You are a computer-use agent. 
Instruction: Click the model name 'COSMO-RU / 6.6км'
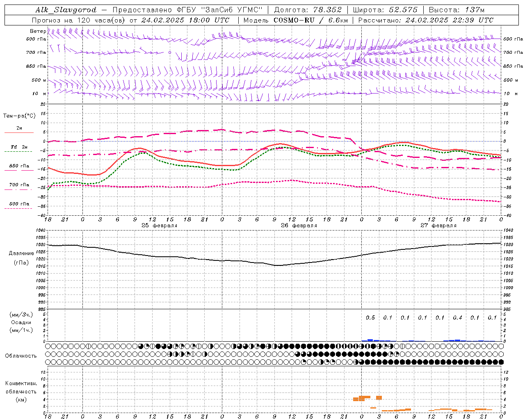(311, 20)
